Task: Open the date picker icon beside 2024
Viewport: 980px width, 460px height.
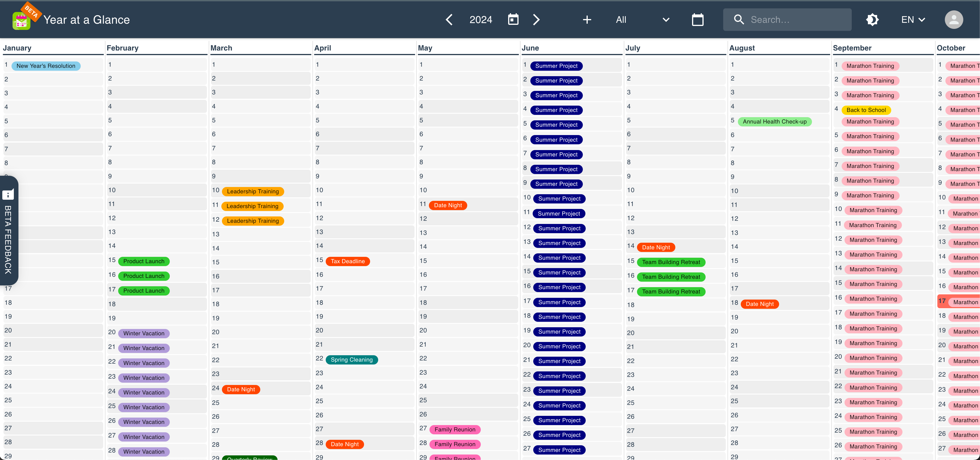Action: [513, 19]
